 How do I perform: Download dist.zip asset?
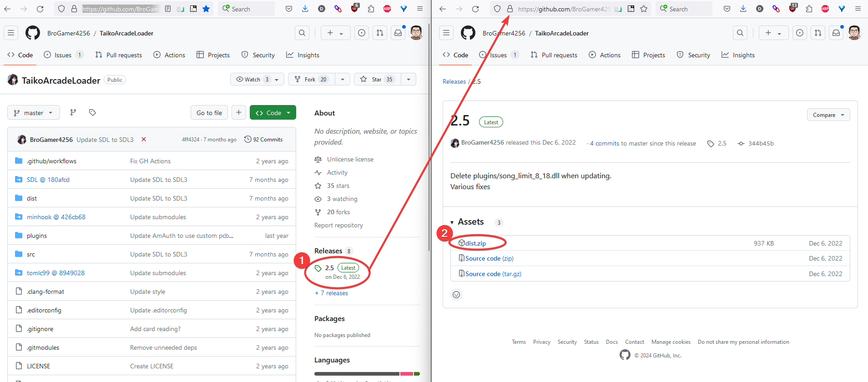tap(475, 243)
